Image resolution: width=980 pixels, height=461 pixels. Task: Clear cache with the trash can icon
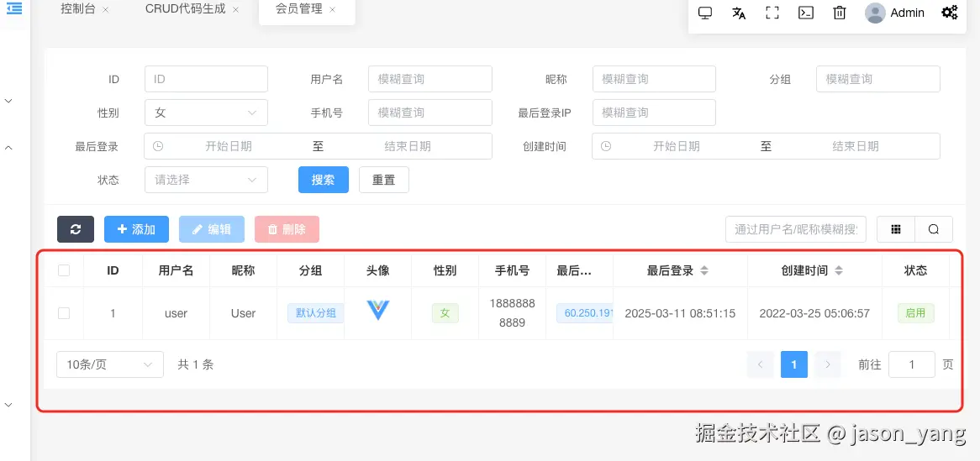pos(840,13)
